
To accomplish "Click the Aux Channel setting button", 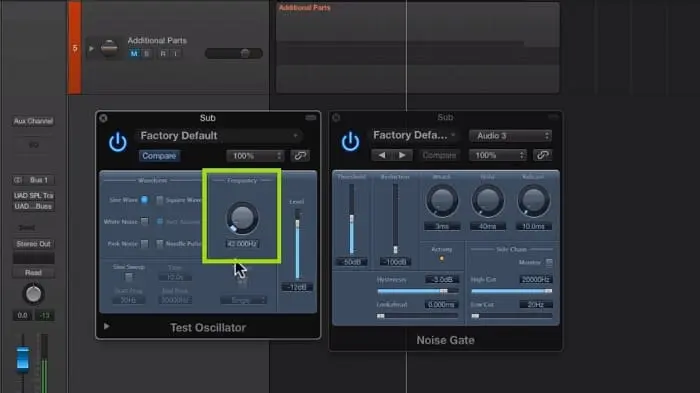I will (33, 121).
